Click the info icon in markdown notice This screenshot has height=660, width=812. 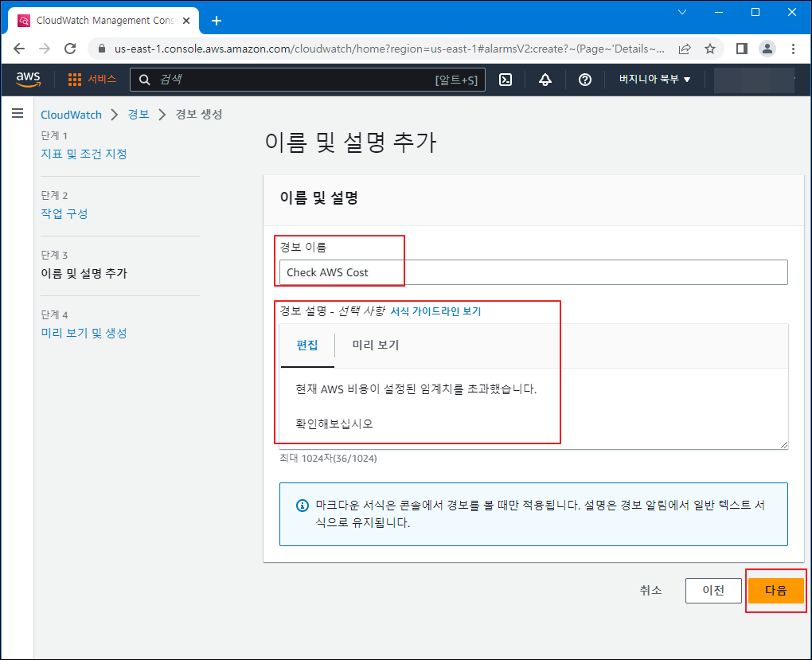point(303,506)
